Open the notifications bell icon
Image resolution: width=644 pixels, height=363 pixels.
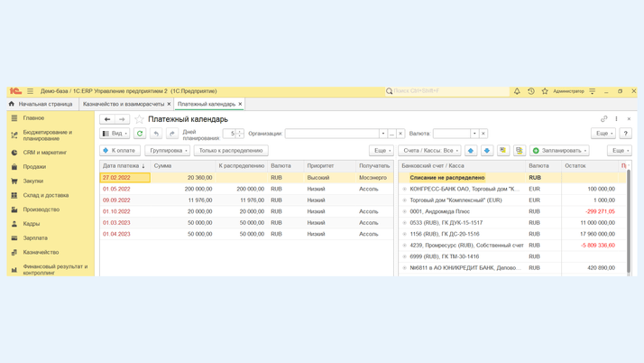click(x=517, y=91)
